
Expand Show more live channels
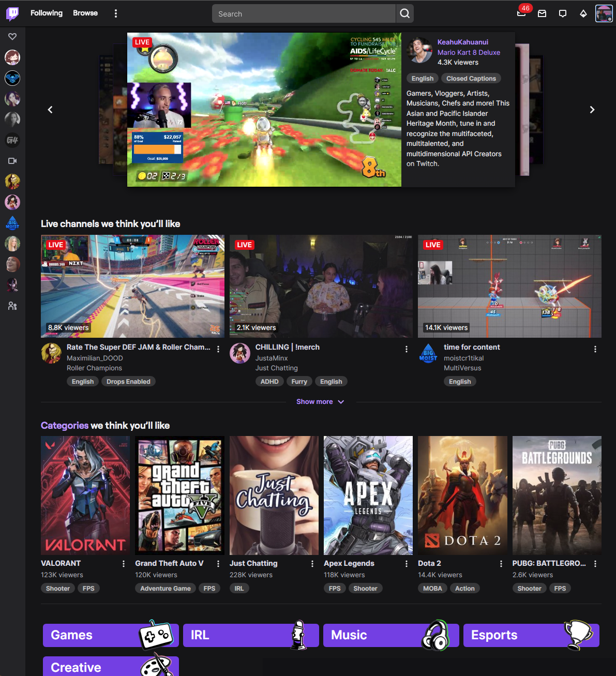[x=320, y=402]
